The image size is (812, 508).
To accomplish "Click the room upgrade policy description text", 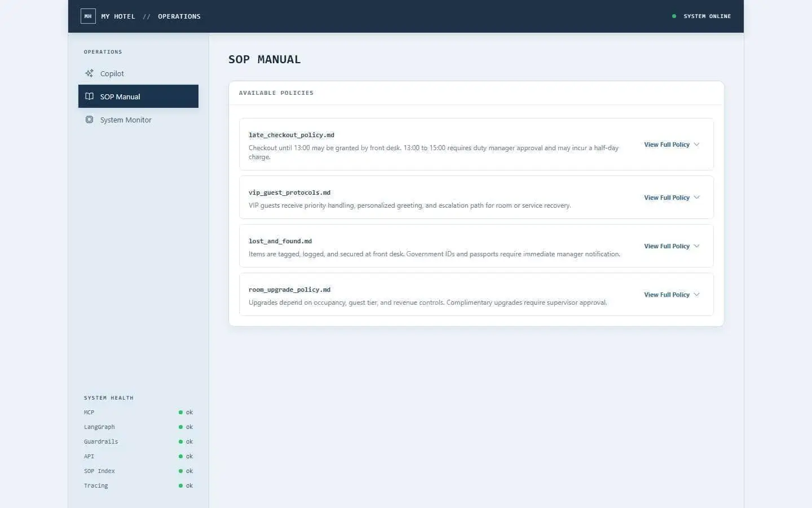I will tap(428, 303).
